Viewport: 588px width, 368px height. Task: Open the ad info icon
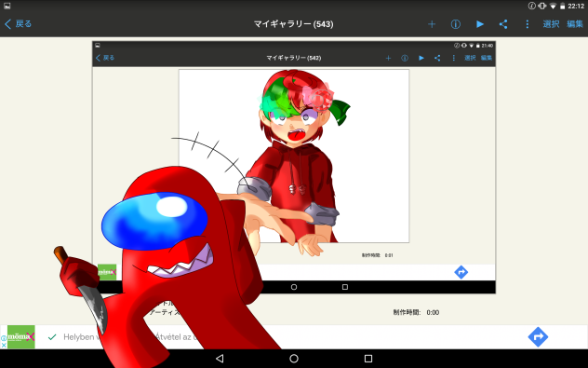click(4, 338)
